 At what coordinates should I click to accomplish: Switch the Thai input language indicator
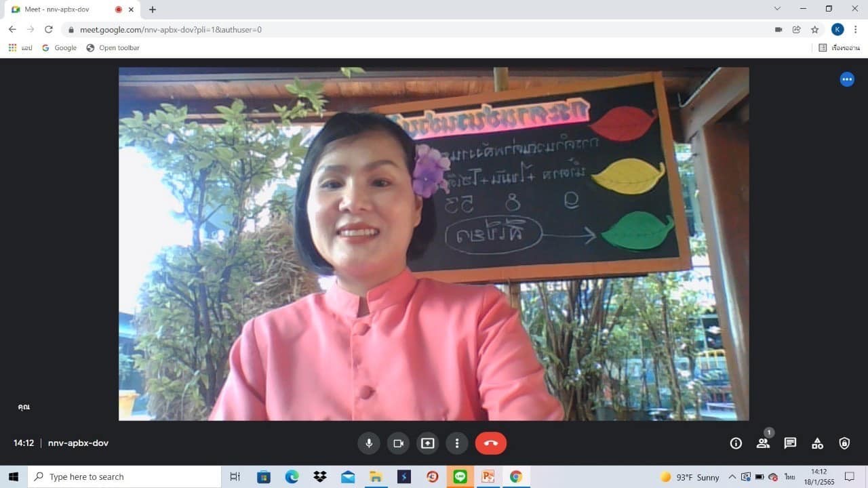(790, 477)
